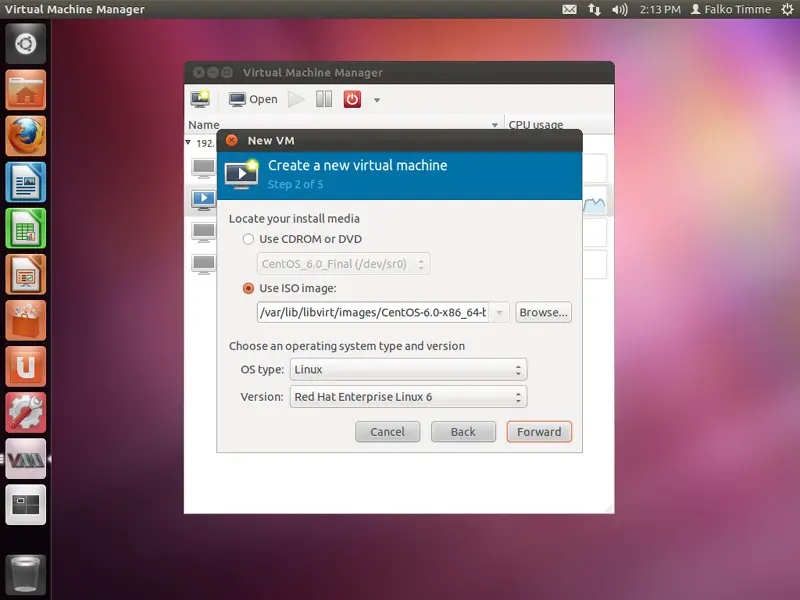
Task: Open System Settings from the launcher
Action: (26, 412)
